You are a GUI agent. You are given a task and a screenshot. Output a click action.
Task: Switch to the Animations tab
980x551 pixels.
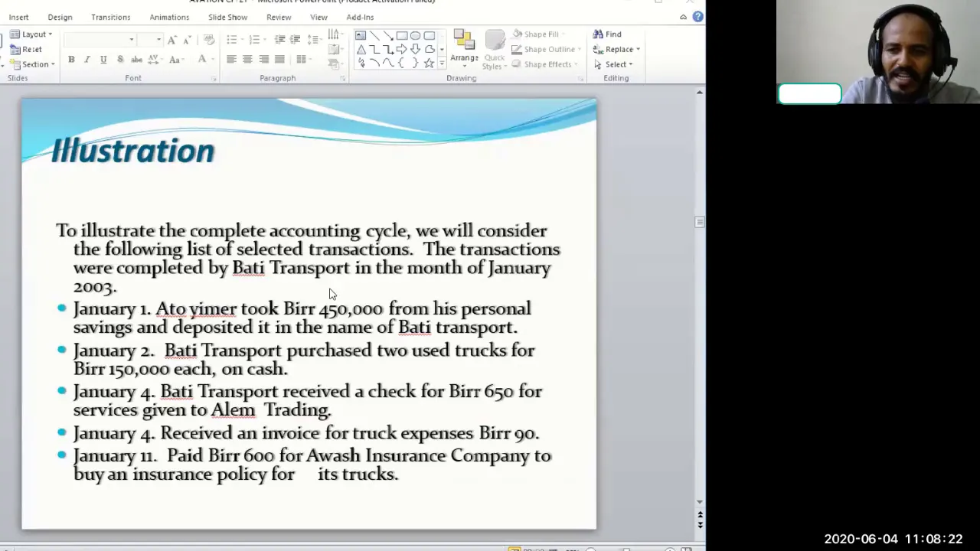pyautogui.click(x=169, y=17)
